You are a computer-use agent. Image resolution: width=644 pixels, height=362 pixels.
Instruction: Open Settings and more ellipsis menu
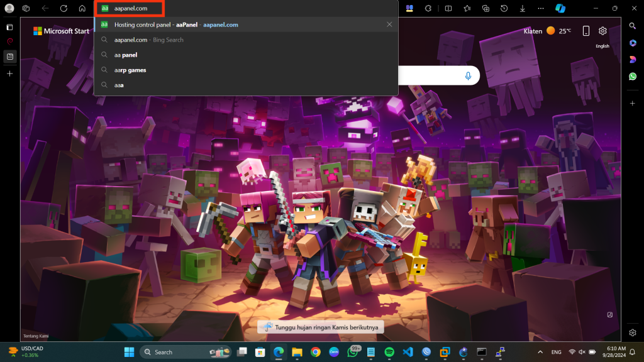tap(541, 8)
